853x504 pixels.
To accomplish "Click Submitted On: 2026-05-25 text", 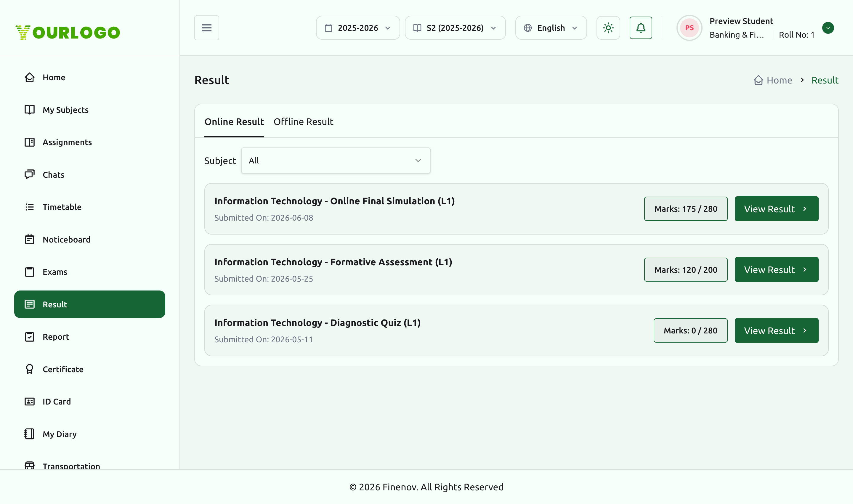I will tap(264, 278).
